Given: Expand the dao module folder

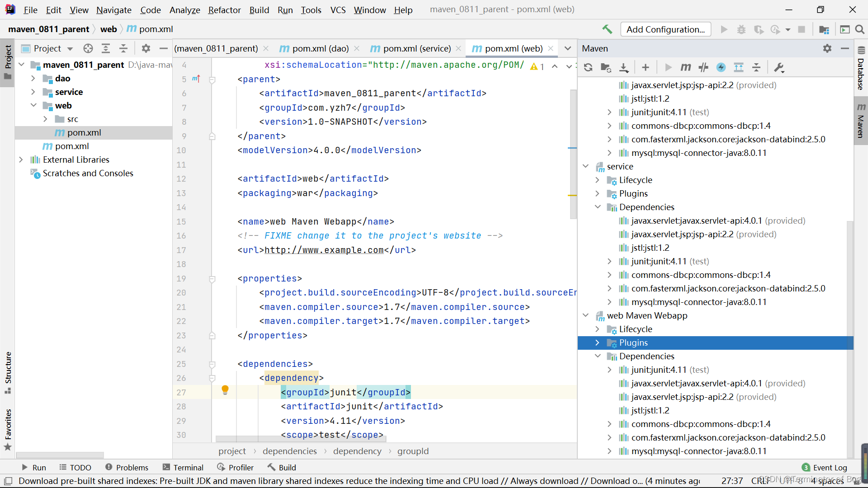Looking at the screenshot, I should click(x=33, y=78).
